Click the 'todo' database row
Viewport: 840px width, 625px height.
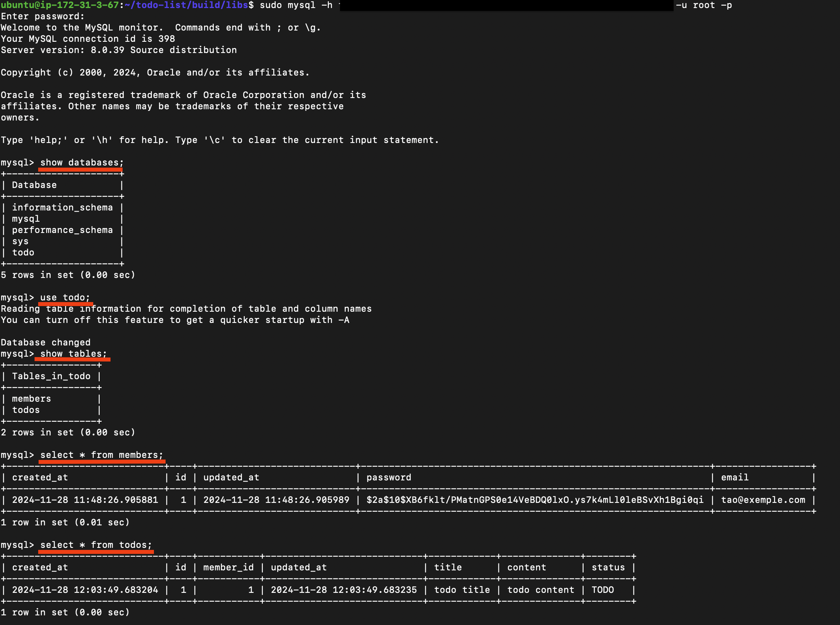pyautogui.click(x=23, y=253)
